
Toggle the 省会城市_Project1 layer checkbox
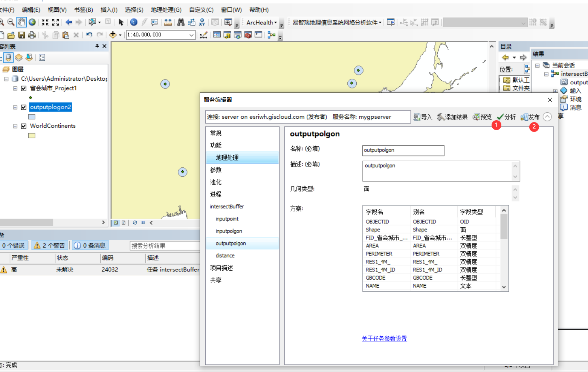(x=23, y=88)
